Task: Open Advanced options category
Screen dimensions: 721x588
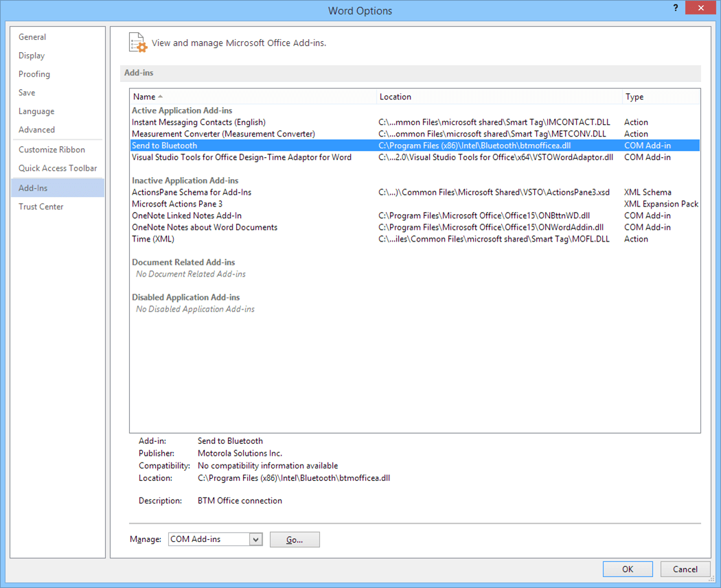Action: [x=37, y=130]
